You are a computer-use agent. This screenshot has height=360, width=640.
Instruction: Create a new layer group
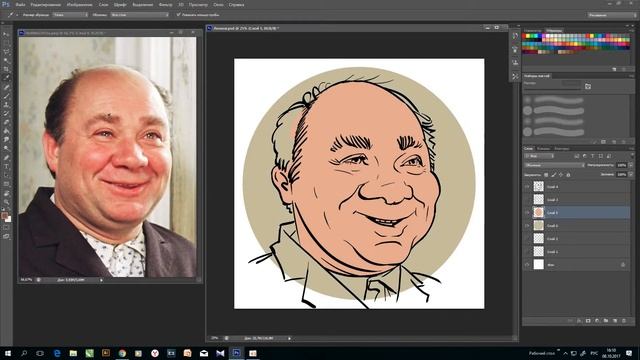606,321
